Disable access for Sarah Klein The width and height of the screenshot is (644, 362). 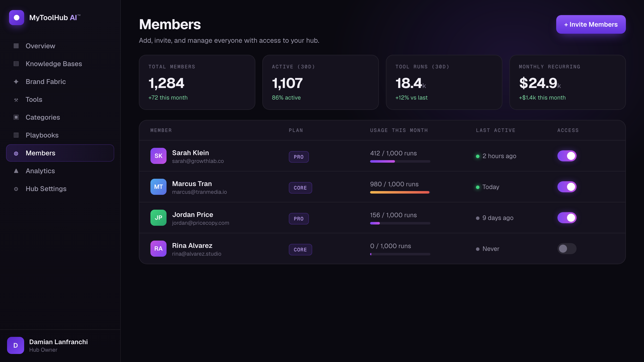[x=567, y=156]
